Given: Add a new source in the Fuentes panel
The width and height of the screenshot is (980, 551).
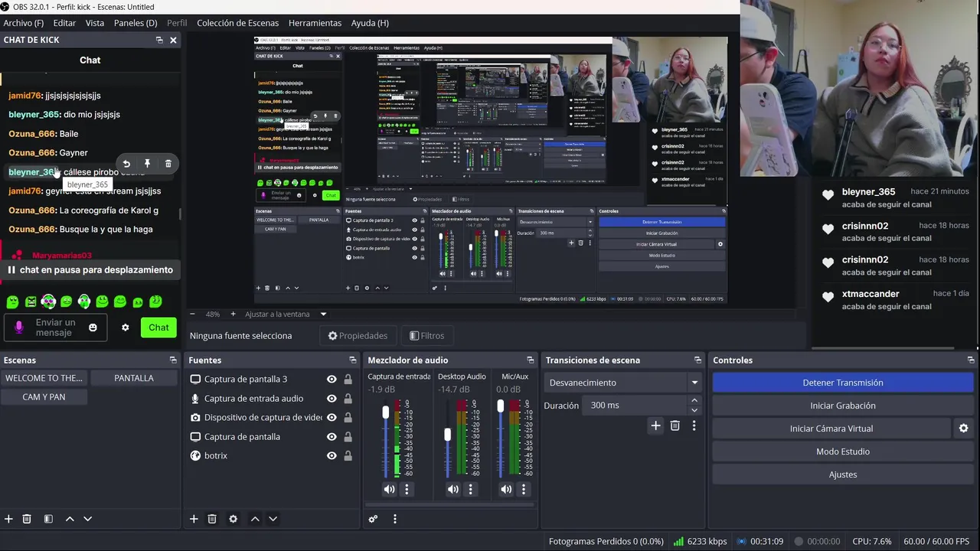Looking at the screenshot, I should (194, 519).
